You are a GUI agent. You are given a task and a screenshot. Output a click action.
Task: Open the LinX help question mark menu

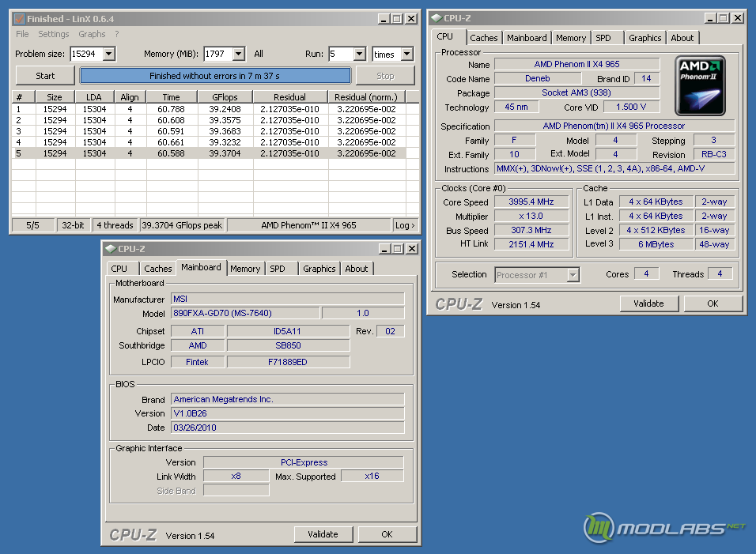(x=117, y=34)
